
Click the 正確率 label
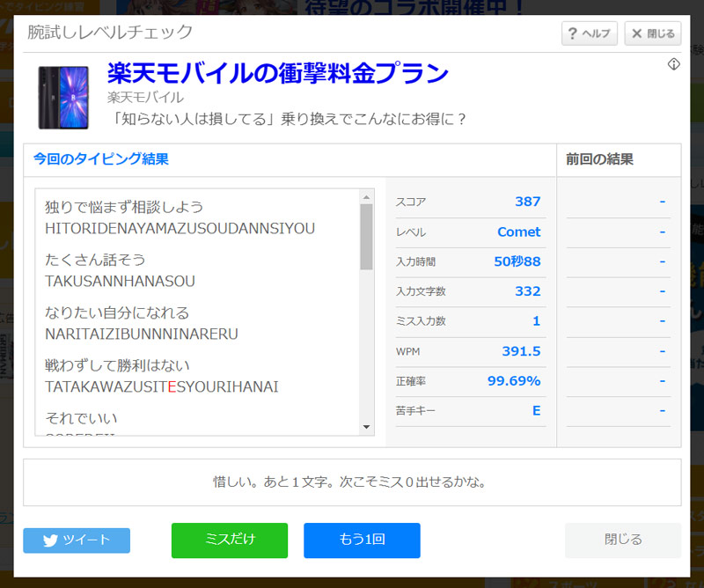[x=410, y=381]
